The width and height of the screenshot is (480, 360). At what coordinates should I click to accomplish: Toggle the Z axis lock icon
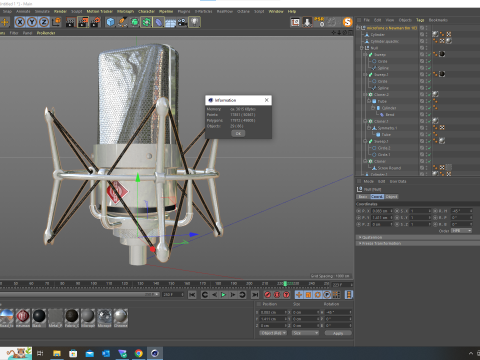click(44, 22)
